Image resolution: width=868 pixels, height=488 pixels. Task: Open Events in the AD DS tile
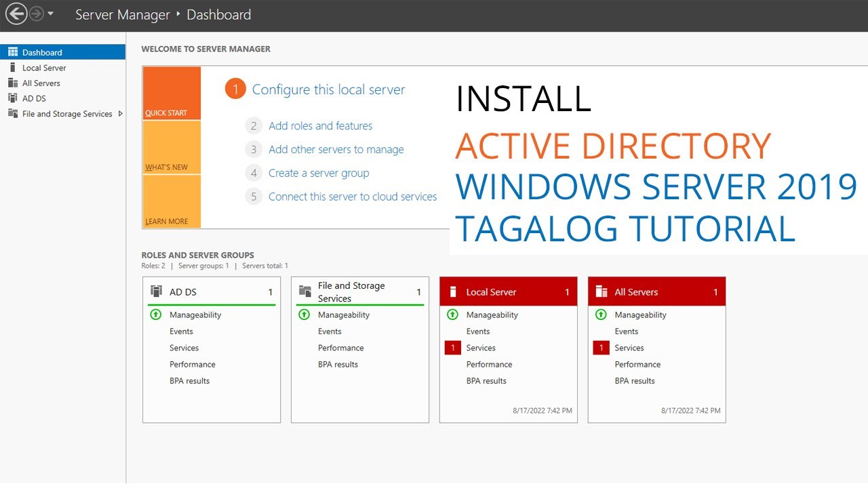click(181, 331)
